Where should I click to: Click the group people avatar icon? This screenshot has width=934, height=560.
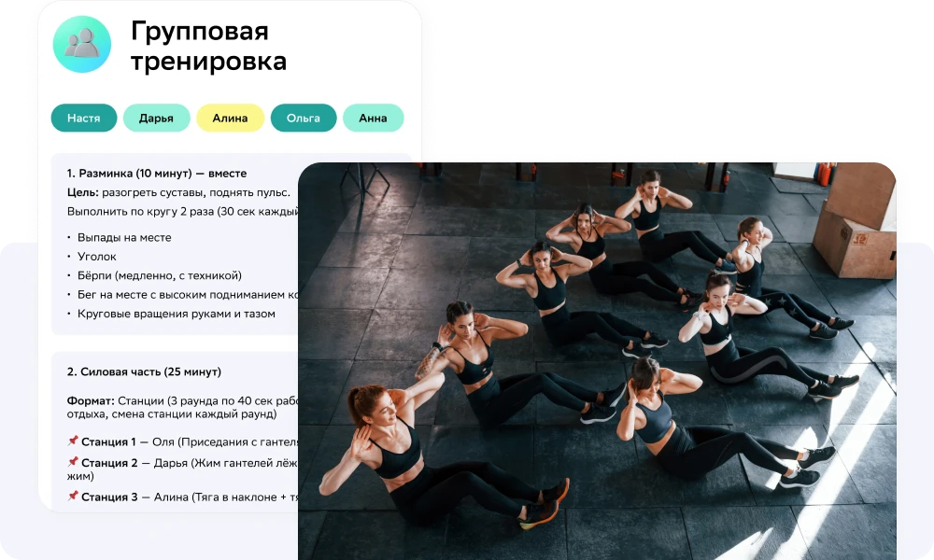(82, 45)
